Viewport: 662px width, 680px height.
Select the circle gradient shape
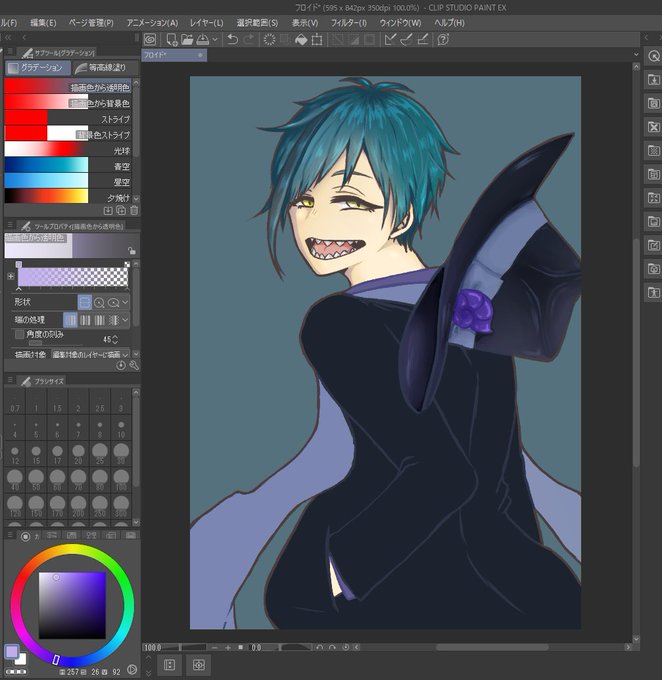pos(99,302)
